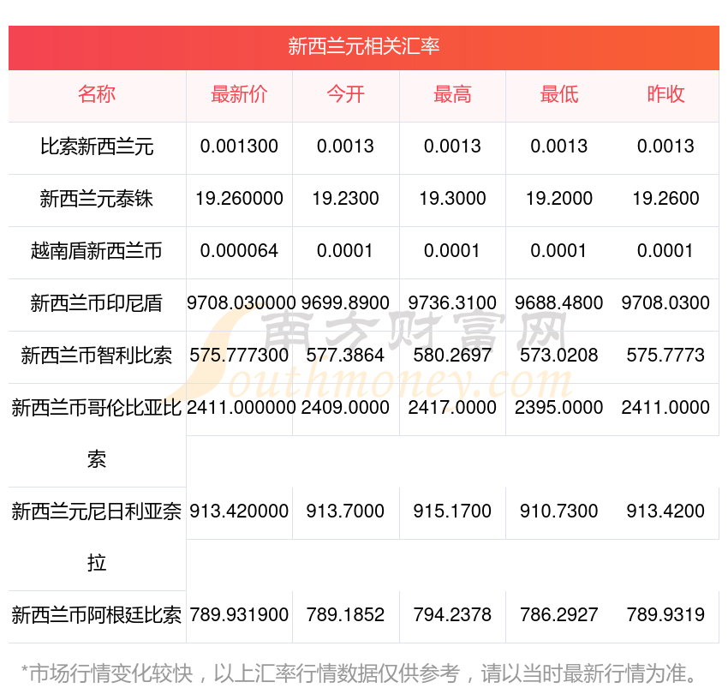Click the 9699.8900 opening price cell
This screenshot has height=700, width=728.
point(345,302)
